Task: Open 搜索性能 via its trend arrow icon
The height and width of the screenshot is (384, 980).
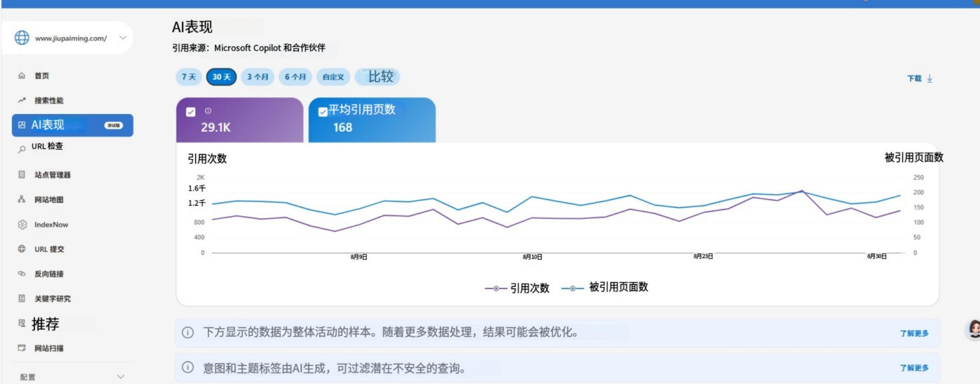Action: [22, 100]
